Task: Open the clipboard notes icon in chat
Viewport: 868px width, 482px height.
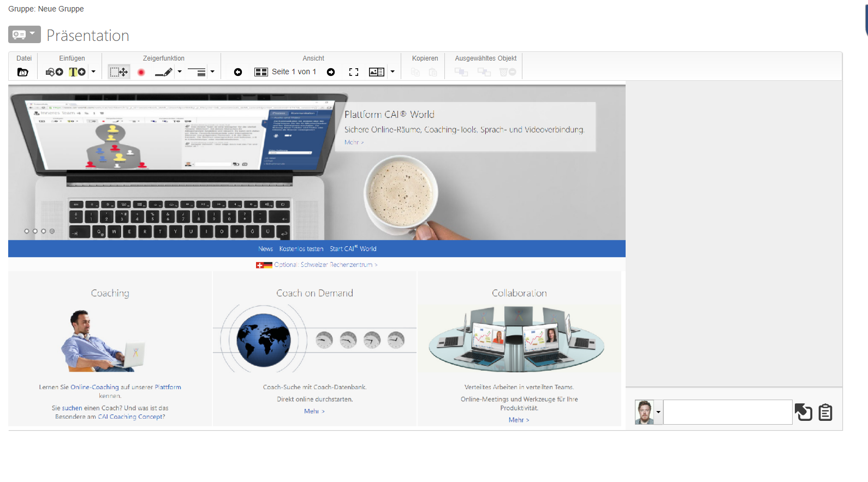Action: tap(825, 412)
